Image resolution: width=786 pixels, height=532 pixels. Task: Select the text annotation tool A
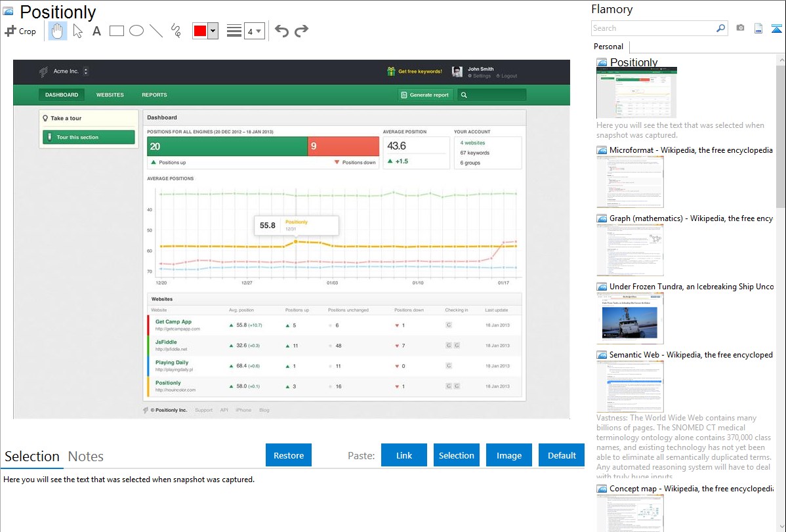click(x=96, y=31)
